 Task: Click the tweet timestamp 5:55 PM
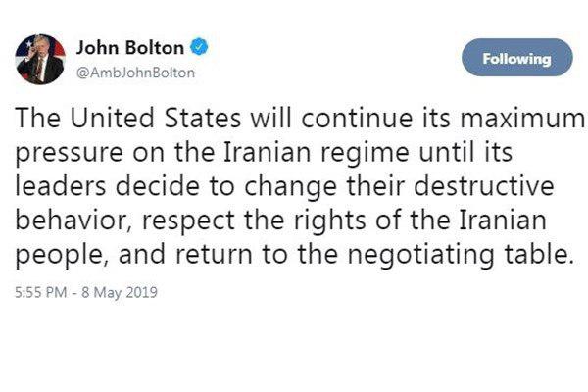(x=41, y=293)
